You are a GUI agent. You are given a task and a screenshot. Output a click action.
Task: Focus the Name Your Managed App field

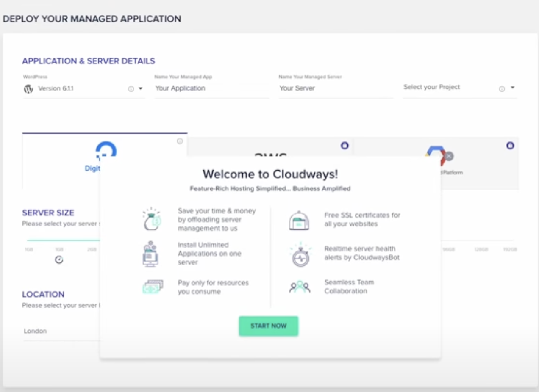212,88
